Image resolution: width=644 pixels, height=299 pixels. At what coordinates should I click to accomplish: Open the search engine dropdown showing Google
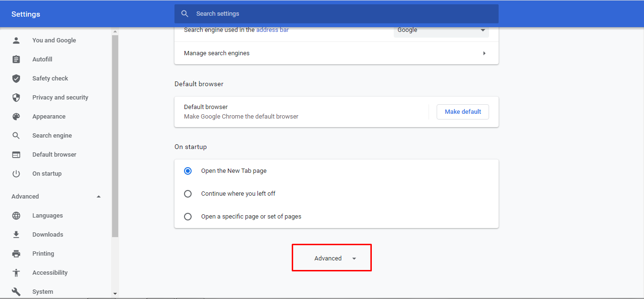coord(441,30)
